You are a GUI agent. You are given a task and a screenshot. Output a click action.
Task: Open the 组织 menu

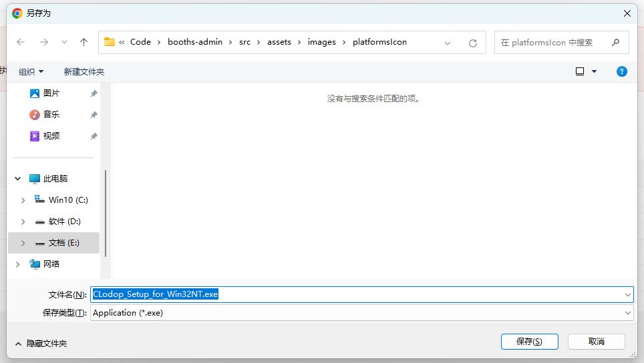[31, 72]
